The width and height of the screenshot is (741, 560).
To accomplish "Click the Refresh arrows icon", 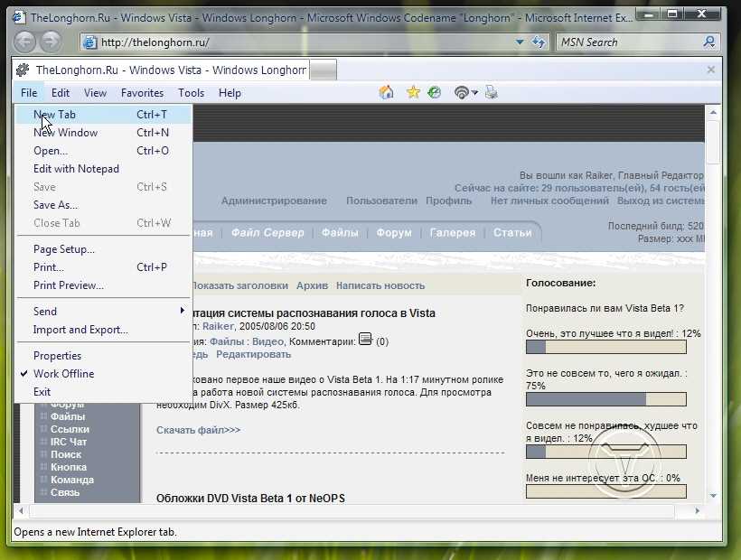I will (539, 42).
